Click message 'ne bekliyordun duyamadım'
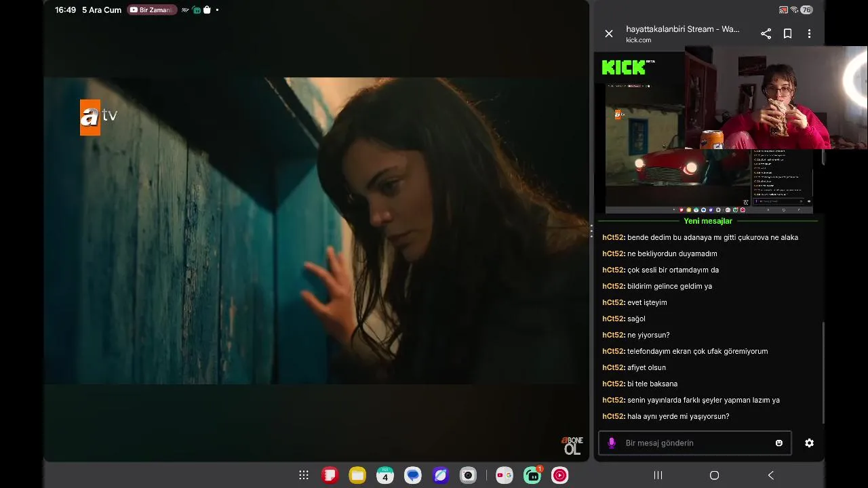868x488 pixels. tap(672, 253)
